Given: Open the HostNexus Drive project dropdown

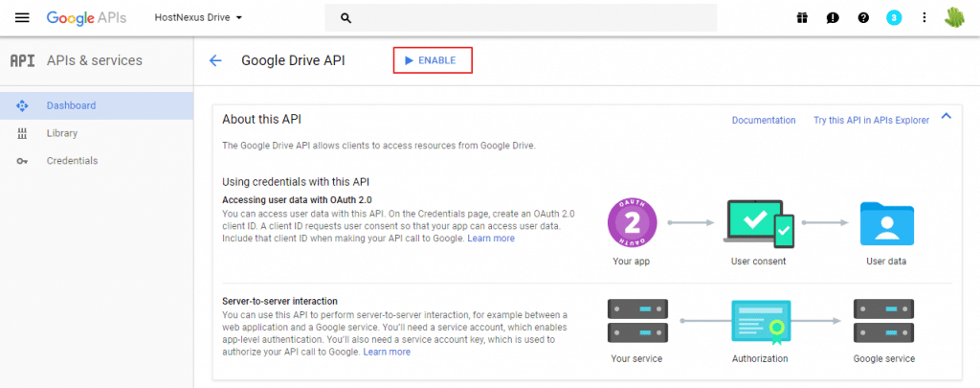Looking at the screenshot, I should click(198, 17).
